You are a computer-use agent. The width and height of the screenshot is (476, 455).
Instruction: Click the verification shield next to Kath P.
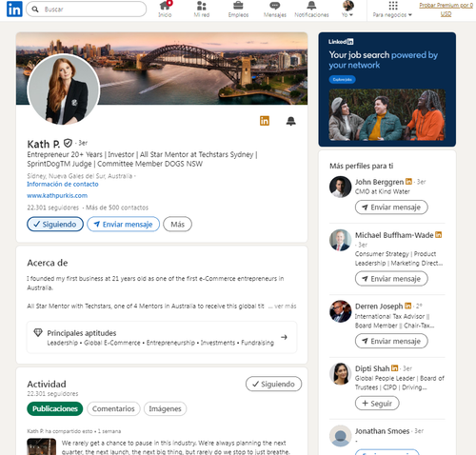pos(68,144)
